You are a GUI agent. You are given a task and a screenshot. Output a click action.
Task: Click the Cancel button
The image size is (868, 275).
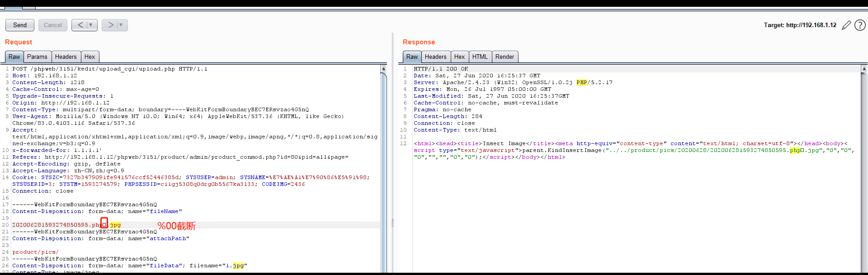pyautogui.click(x=53, y=25)
